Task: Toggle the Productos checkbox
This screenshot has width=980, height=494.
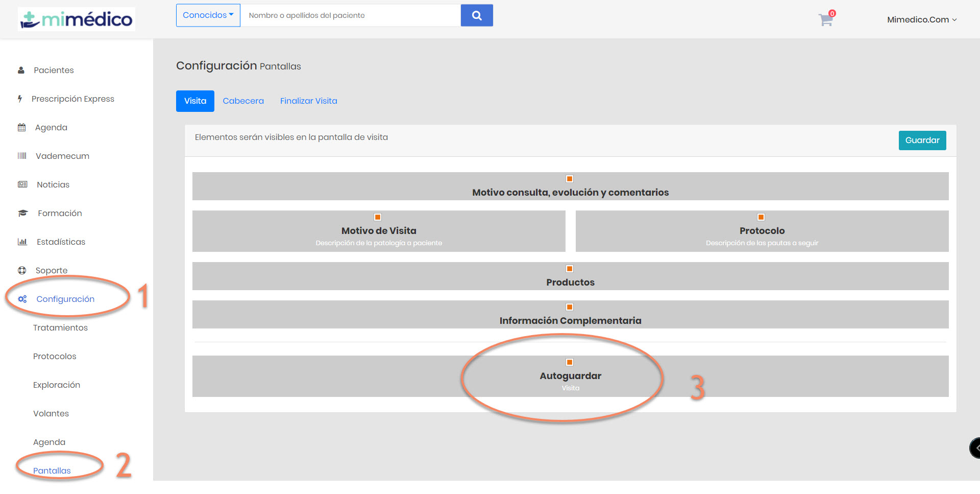Action: tap(570, 269)
